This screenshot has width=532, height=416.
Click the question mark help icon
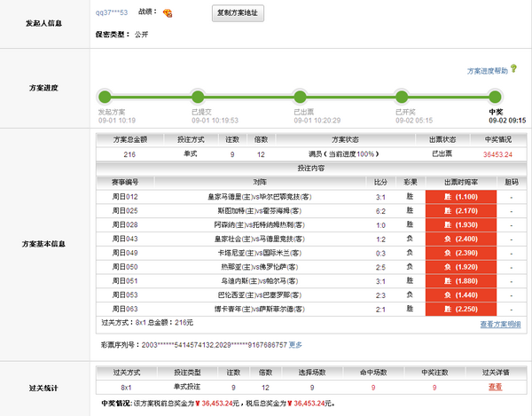tap(513, 70)
